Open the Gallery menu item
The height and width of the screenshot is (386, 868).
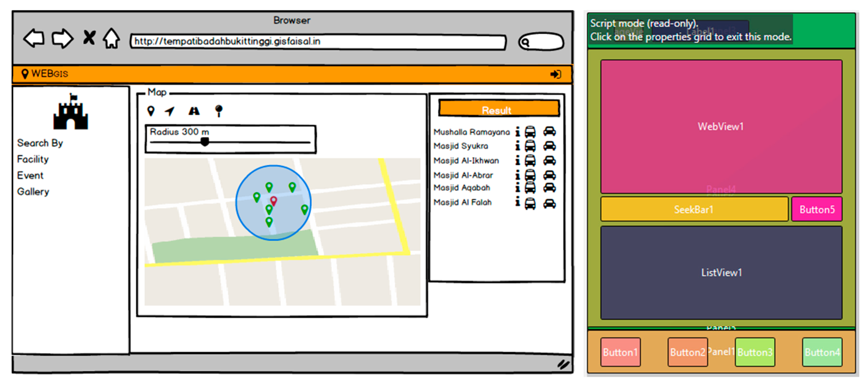(33, 192)
